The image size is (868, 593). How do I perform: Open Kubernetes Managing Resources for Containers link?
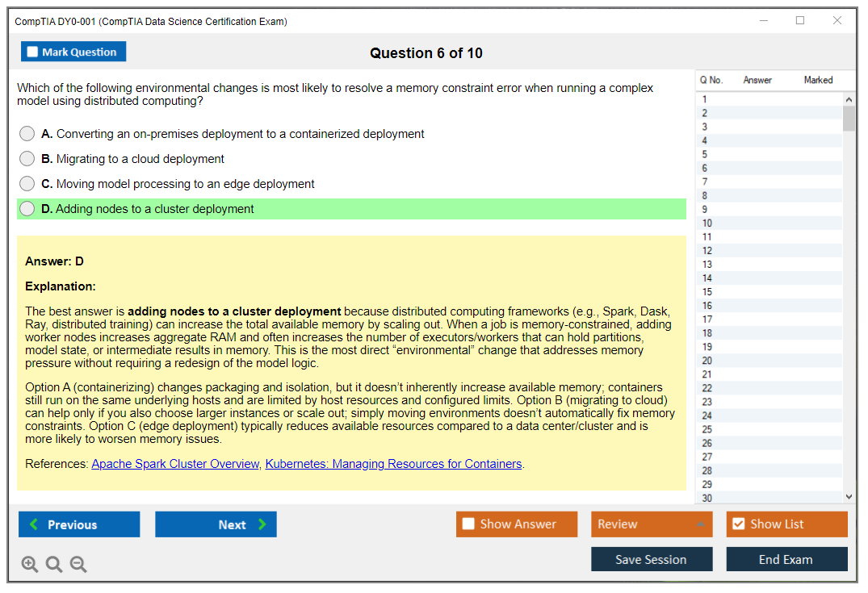(393, 464)
